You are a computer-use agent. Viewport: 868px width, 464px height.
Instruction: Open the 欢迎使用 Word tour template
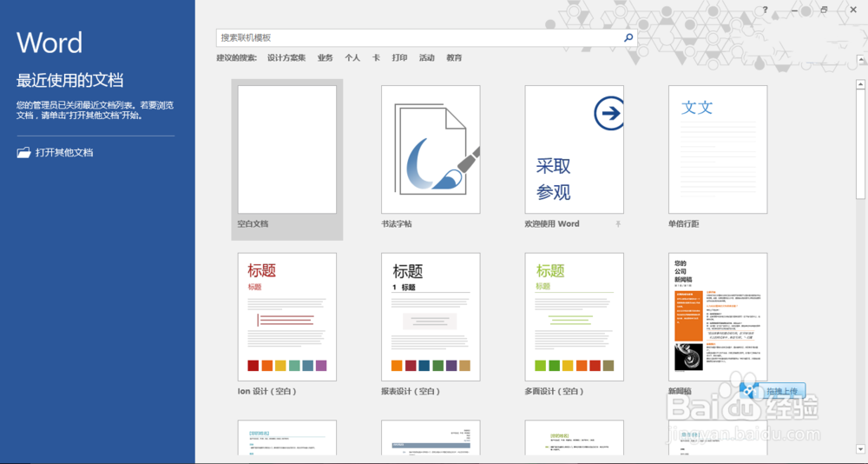pos(574,149)
